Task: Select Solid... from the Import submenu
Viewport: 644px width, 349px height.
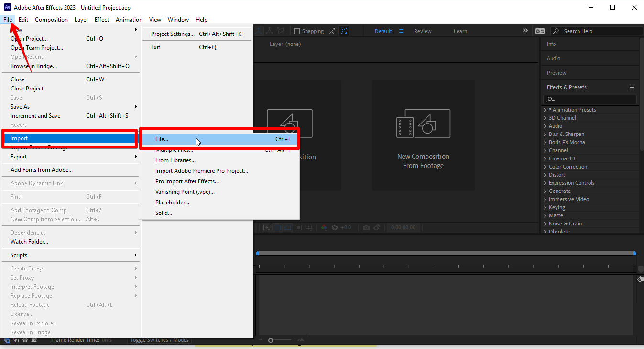Action: 163,213
